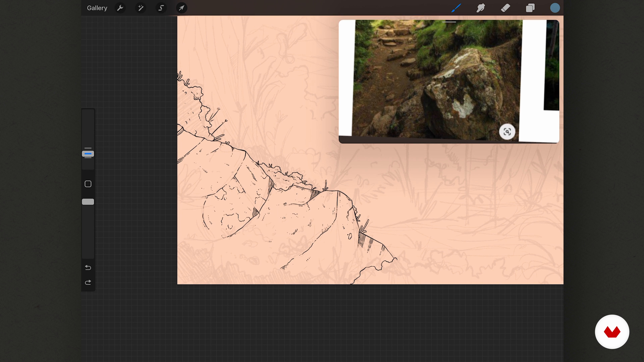Select the Smudge tool

[481, 8]
